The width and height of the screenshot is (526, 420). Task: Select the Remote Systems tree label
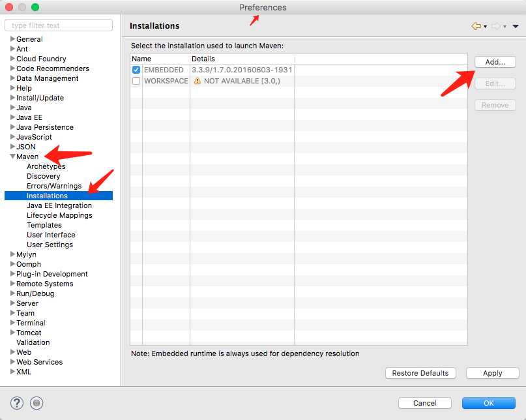(x=44, y=284)
